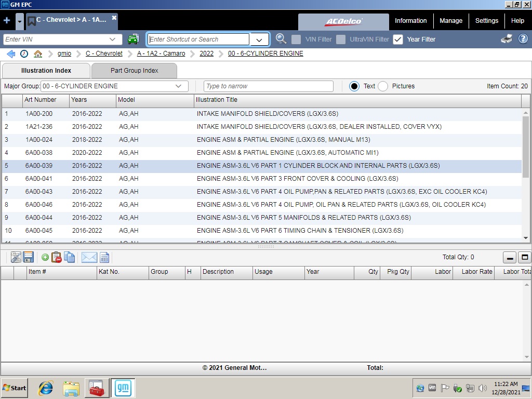Select the Pictures radio button
The height and width of the screenshot is (399, 532).
tap(382, 86)
